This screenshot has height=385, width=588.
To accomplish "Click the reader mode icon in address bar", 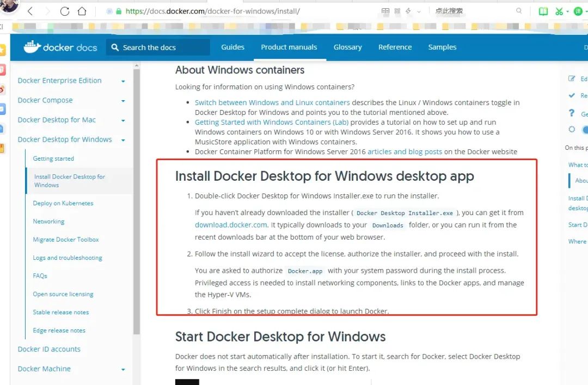I will [x=385, y=11].
